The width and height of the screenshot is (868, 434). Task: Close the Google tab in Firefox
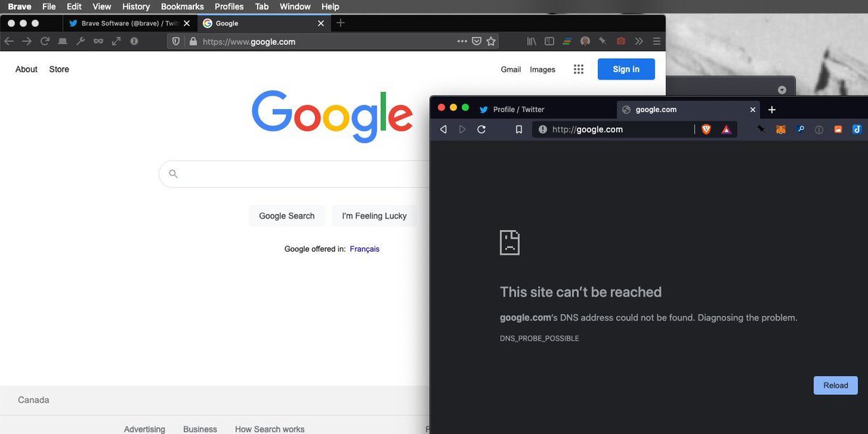tap(321, 23)
